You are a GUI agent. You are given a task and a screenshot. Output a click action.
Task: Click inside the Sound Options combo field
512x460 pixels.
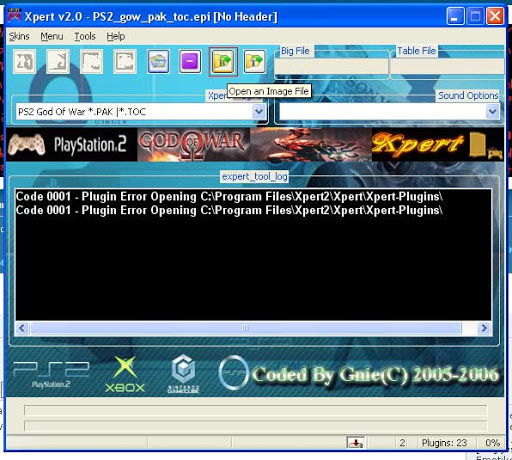point(382,112)
